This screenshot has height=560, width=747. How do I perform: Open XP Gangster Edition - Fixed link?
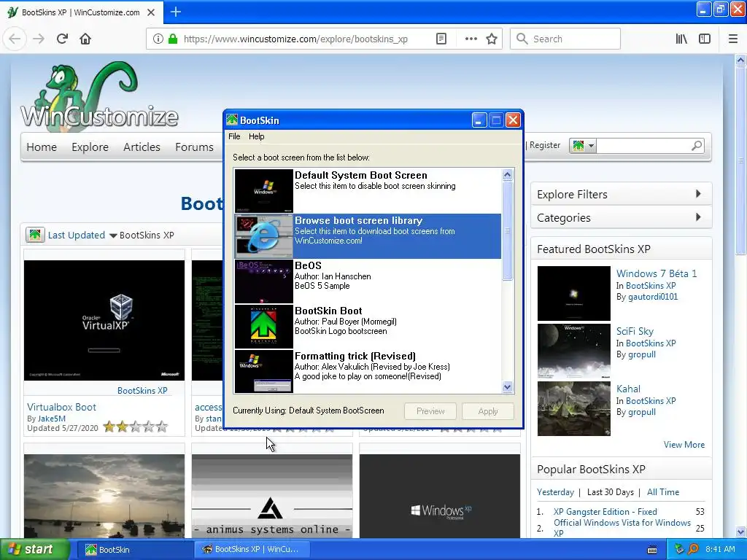tap(605, 511)
